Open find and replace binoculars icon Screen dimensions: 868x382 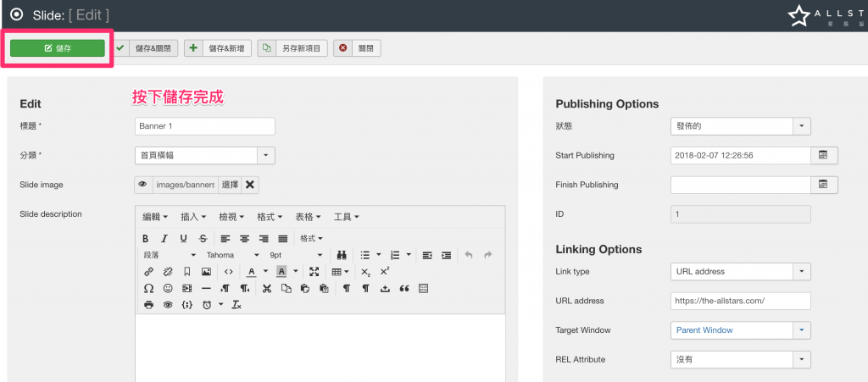(342, 255)
